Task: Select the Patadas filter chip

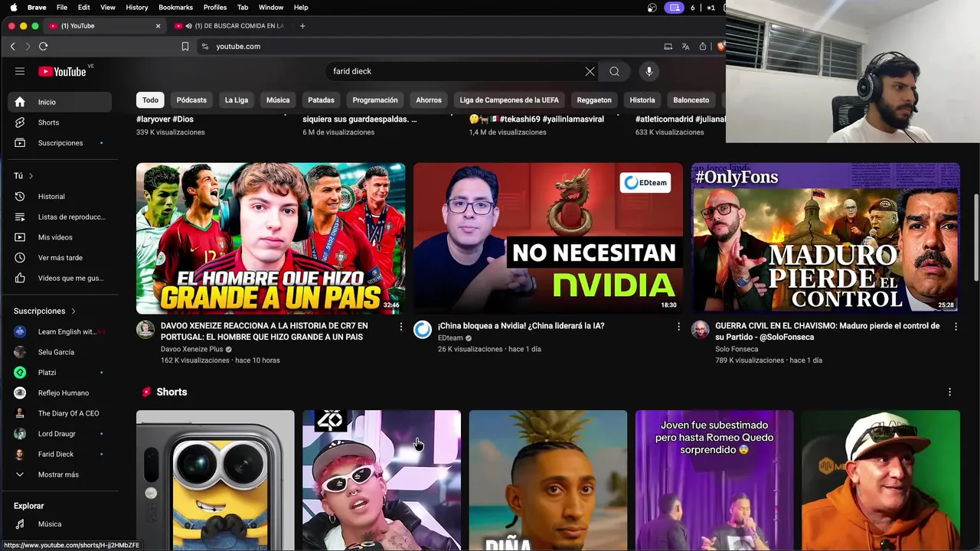Action: tap(321, 100)
